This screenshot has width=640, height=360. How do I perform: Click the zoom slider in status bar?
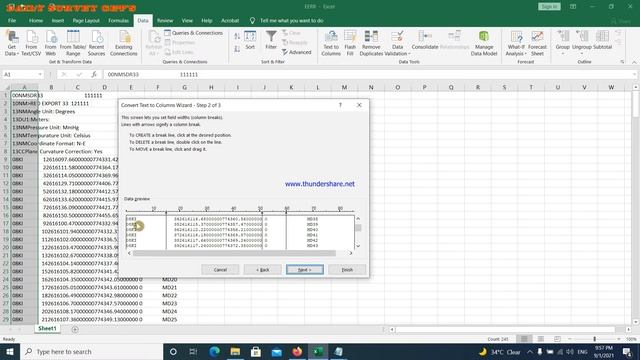coord(595,339)
